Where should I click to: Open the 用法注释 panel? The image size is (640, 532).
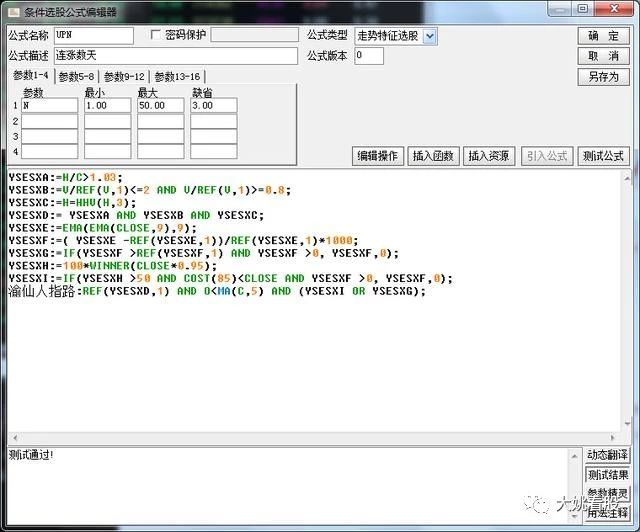(x=608, y=513)
